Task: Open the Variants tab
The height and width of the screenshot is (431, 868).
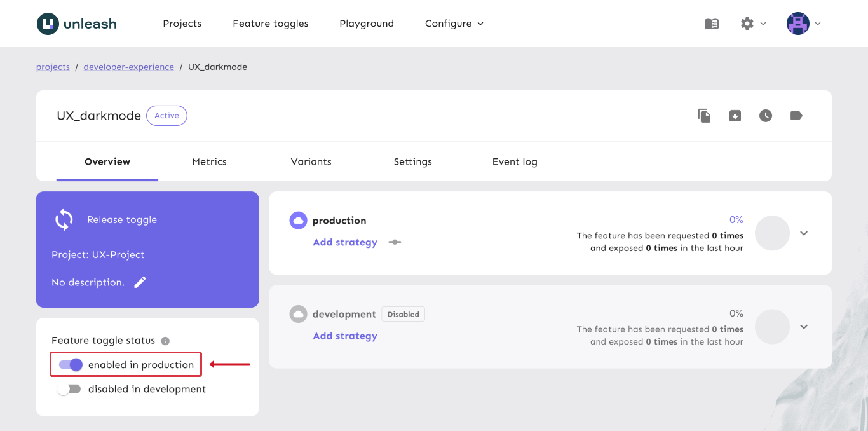Action: (311, 161)
